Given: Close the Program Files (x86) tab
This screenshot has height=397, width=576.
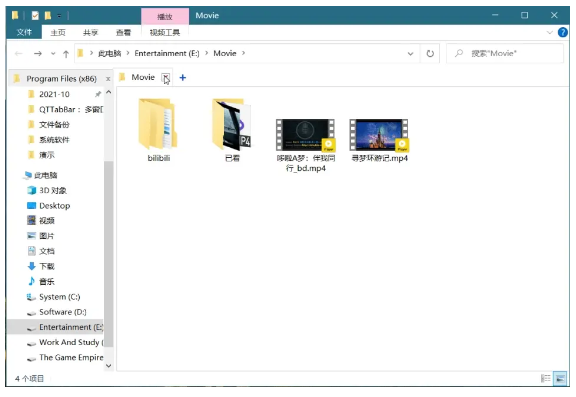Looking at the screenshot, I should click(108, 79).
